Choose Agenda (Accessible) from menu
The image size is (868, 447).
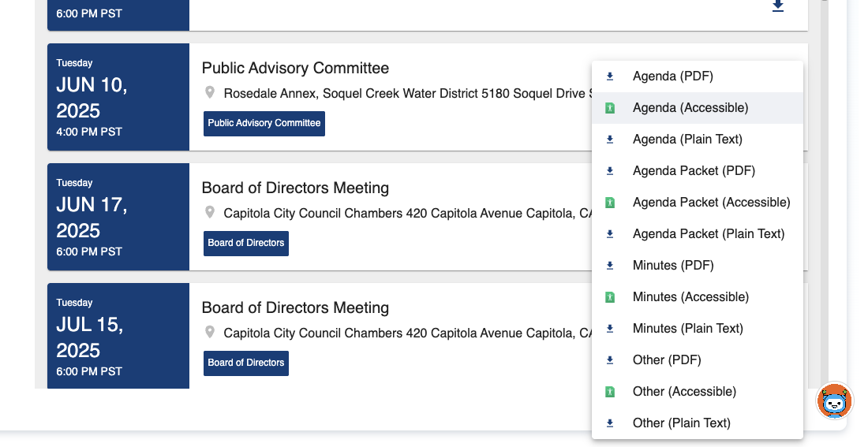click(698, 108)
